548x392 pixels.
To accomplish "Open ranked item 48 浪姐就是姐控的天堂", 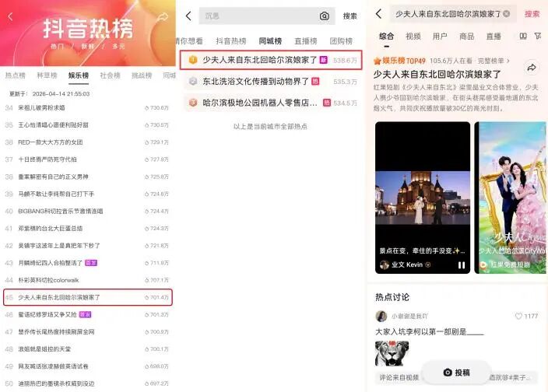I will [x=87, y=349].
